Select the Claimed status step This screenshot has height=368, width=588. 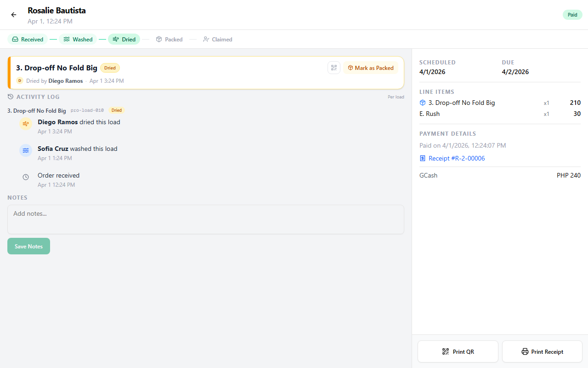click(x=217, y=39)
